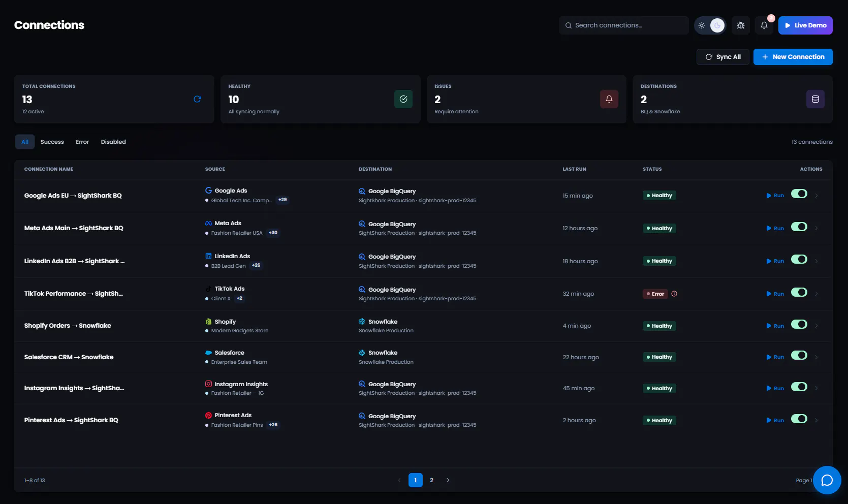Disable the Salesforce CRM connection toggle
Screen dimensions: 848x504
(x=799, y=355)
